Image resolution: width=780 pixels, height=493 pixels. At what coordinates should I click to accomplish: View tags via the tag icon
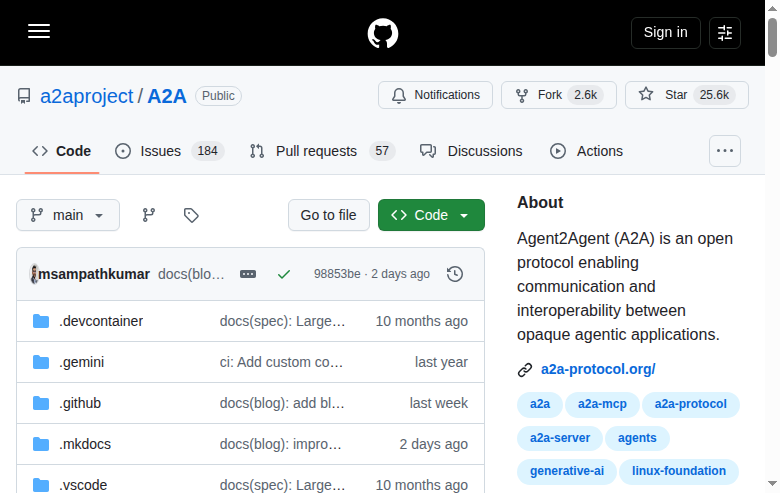coord(191,215)
